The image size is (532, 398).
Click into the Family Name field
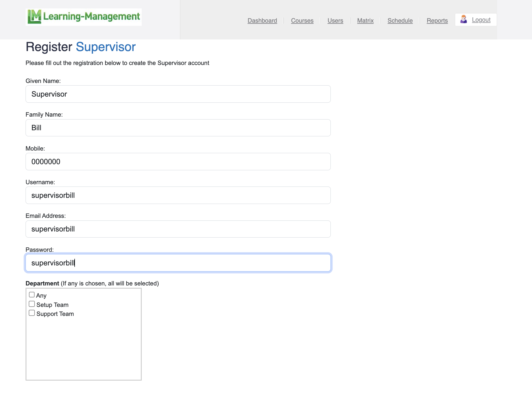point(178,128)
